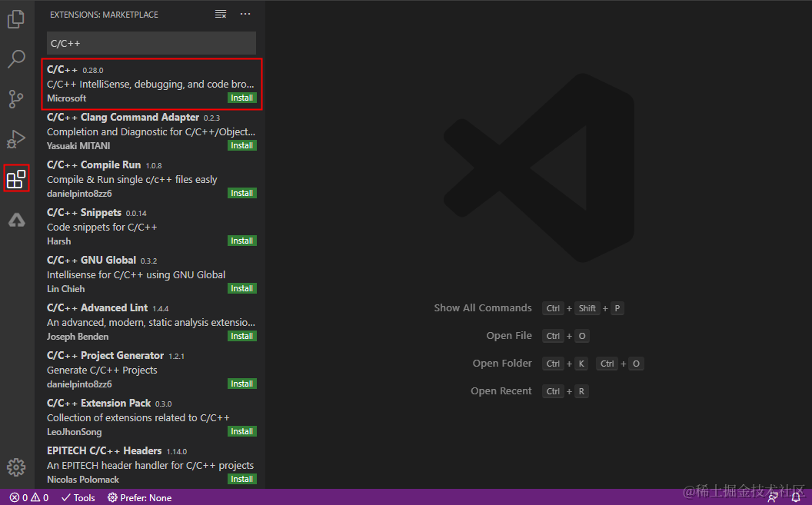Select the C/C++ 0.28.0 extension title
This screenshot has width=812, height=505.
62,69
